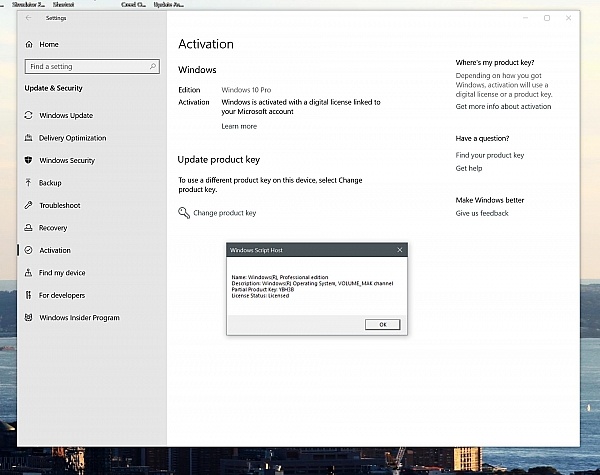Focus the Find a setting search box
This screenshot has width=600, height=475.
point(92,67)
